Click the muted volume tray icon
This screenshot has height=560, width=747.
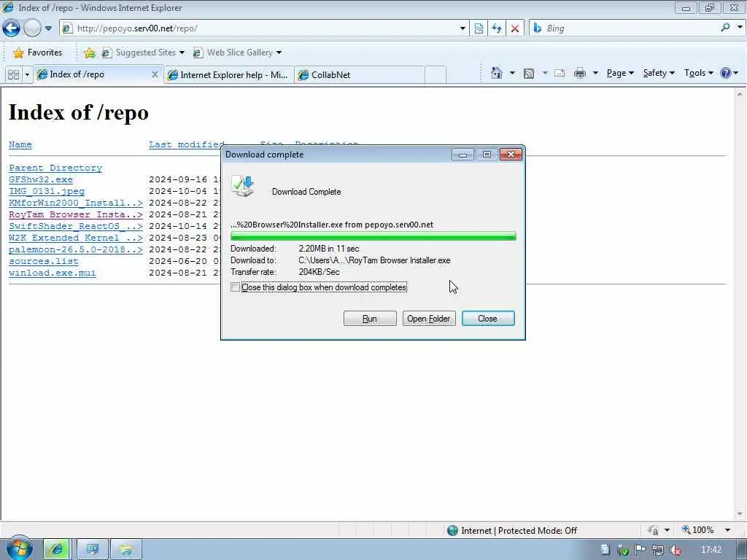coord(675,550)
